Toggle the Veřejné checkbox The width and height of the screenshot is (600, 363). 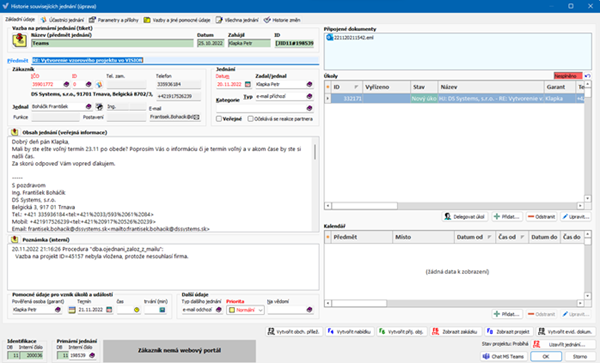coord(219,119)
